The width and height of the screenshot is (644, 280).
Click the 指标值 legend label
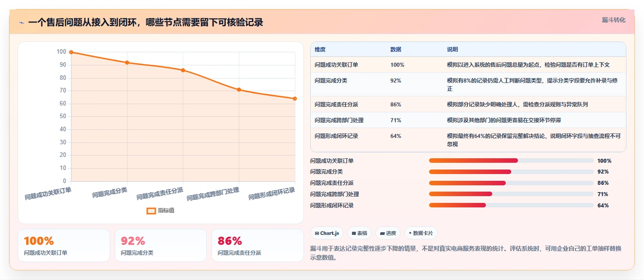point(166,211)
